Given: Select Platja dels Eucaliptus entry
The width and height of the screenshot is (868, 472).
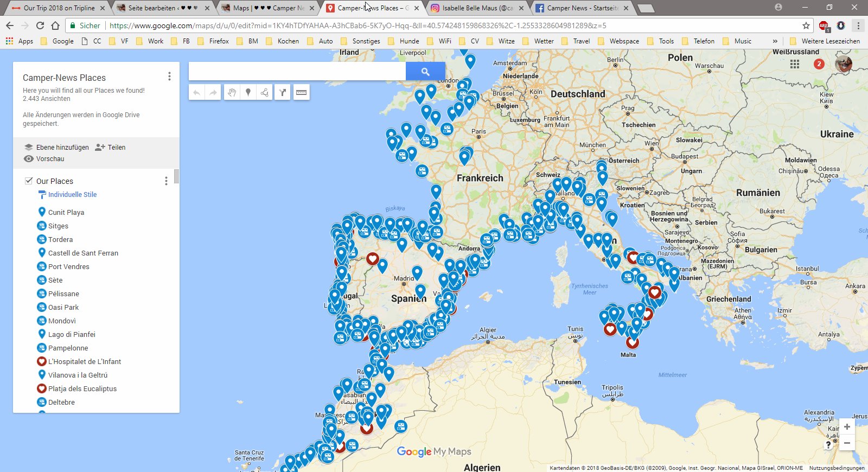Looking at the screenshot, I should click(x=82, y=388).
